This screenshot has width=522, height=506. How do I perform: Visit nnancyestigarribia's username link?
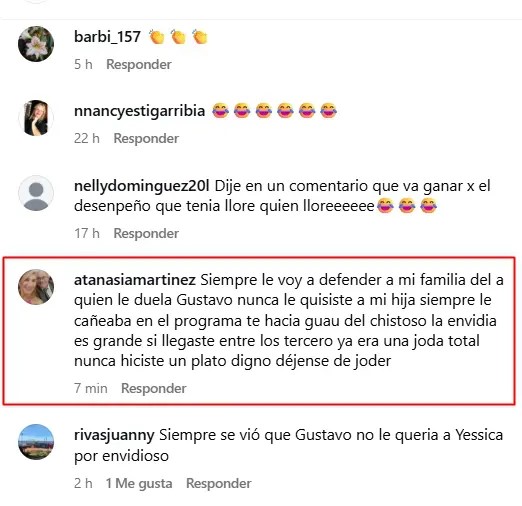tap(139, 111)
